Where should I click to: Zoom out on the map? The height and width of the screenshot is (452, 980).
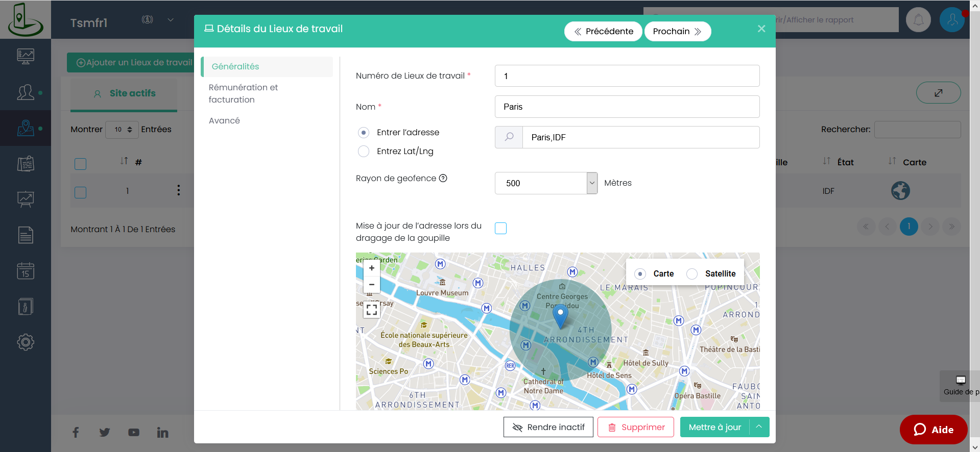372,285
